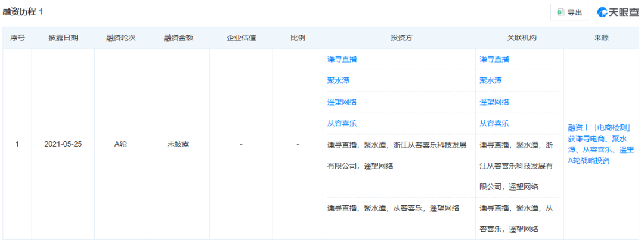The width and height of the screenshot is (644, 240).
Task: Select the 未披露 amount cell
Action: tap(178, 144)
